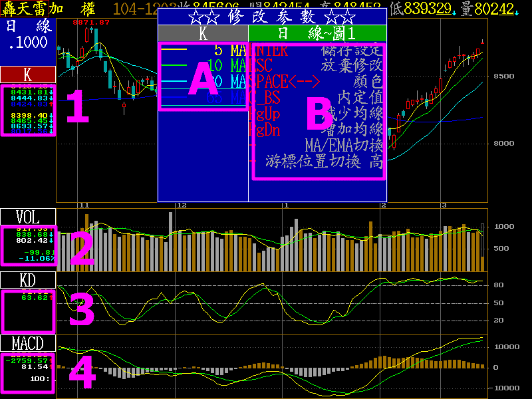
Task: Click the 修改參數 dialog title
Action: (x=272, y=17)
